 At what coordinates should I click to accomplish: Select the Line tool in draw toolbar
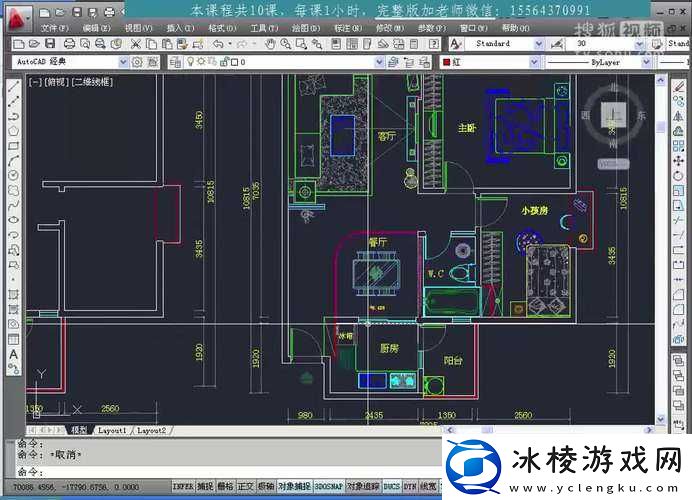(14, 86)
